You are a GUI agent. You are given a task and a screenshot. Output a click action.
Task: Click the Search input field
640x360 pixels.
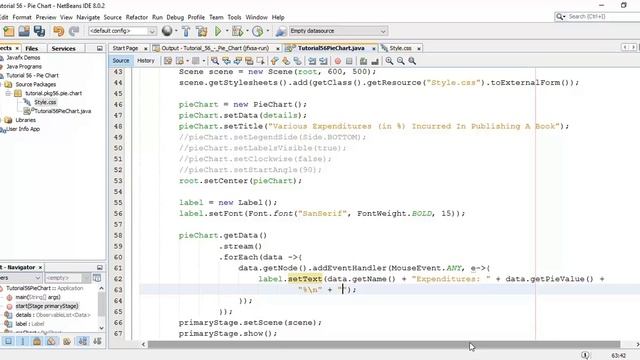tap(603, 16)
